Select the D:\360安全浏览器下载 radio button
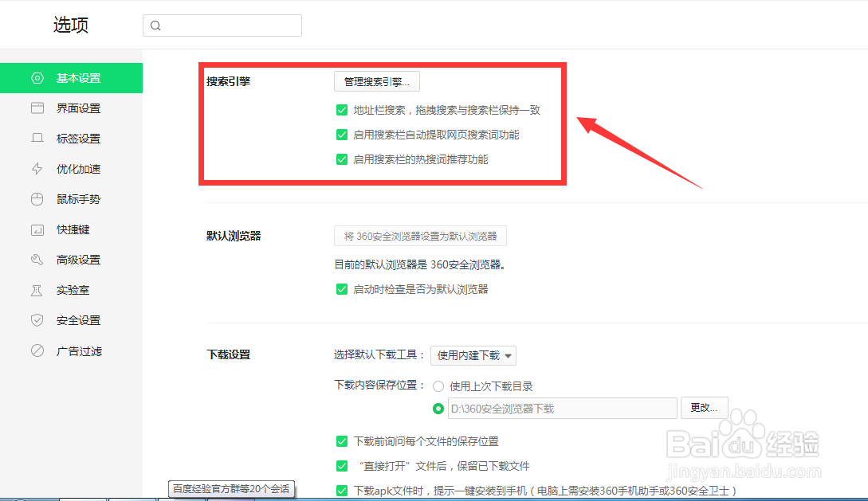This screenshot has width=868, height=501. (x=438, y=408)
